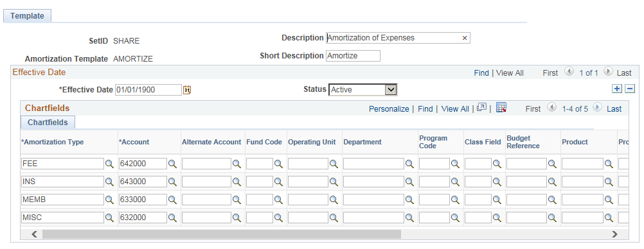Open the Status dropdown
Viewport: 644px width, 249px height.
pyautogui.click(x=391, y=89)
